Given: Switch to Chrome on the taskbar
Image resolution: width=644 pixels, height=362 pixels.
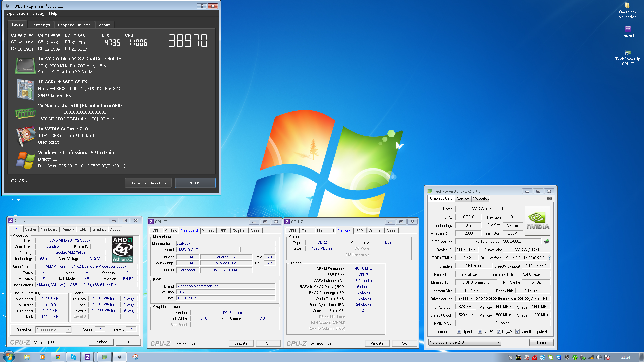Looking at the screenshot, I should (x=58, y=357).
